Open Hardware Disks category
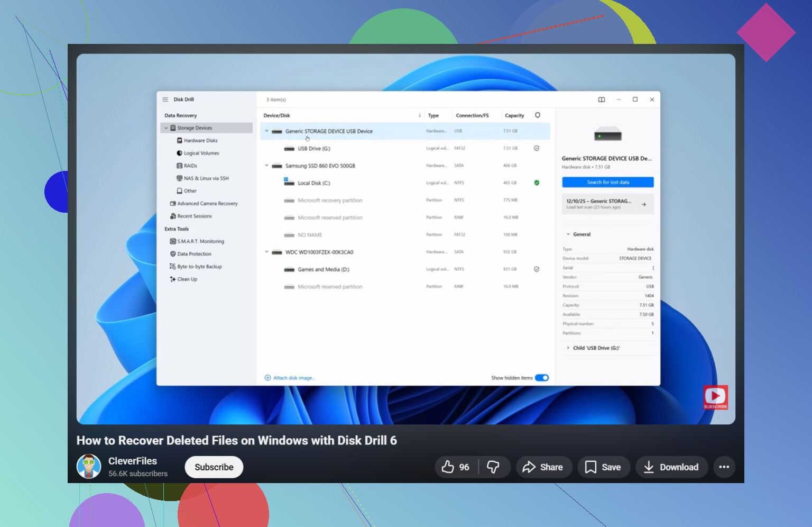The width and height of the screenshot is (812, 527). click(x=200, y=141)
